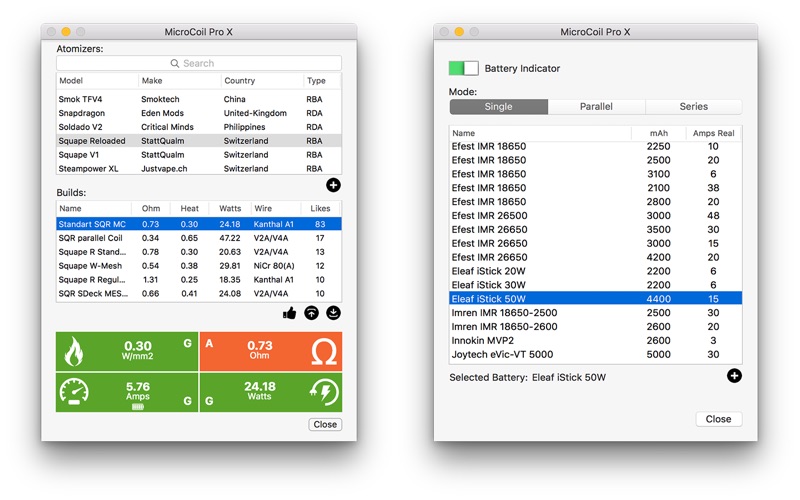The width and height of the screenshot is (800, 500).
Task: Click the 24.18 Watts tile
Action: (x=271, y=392)
